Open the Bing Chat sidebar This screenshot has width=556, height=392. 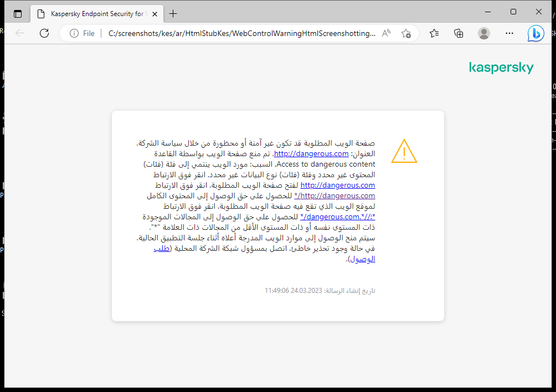tap(535, 33)
